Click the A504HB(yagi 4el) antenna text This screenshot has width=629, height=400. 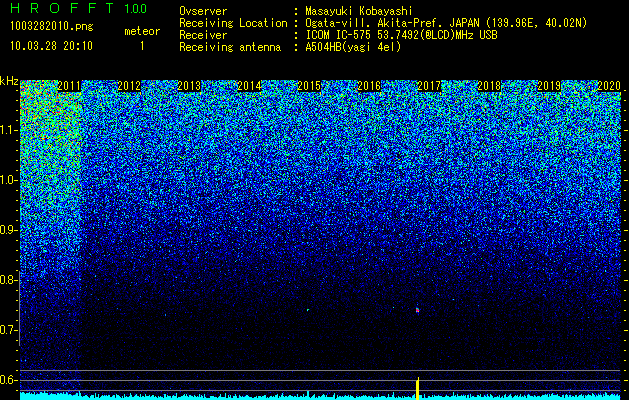353,47
